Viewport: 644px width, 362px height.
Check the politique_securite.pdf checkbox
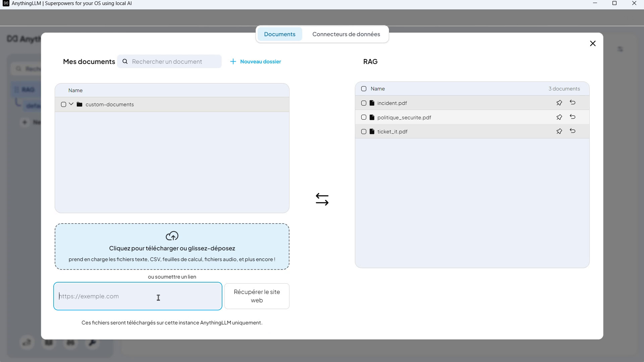(x=364, y=117)
